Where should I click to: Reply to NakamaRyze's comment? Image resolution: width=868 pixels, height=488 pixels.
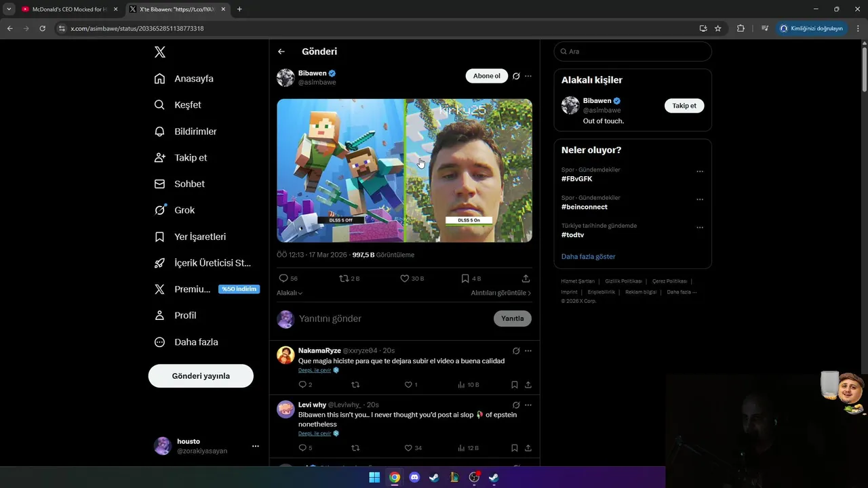pos(303,384)
